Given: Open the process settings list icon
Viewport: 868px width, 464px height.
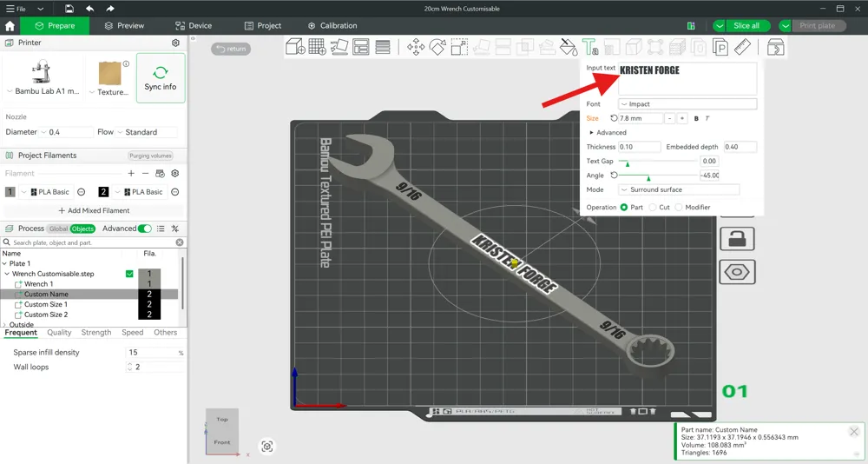Looking at the screenshot, I should pos(161,229).
